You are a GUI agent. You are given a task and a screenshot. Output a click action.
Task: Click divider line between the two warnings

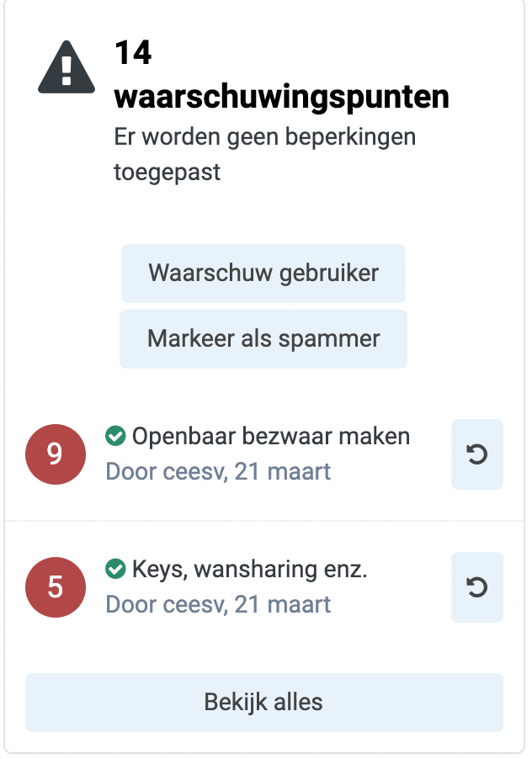[x=264, y=521]
